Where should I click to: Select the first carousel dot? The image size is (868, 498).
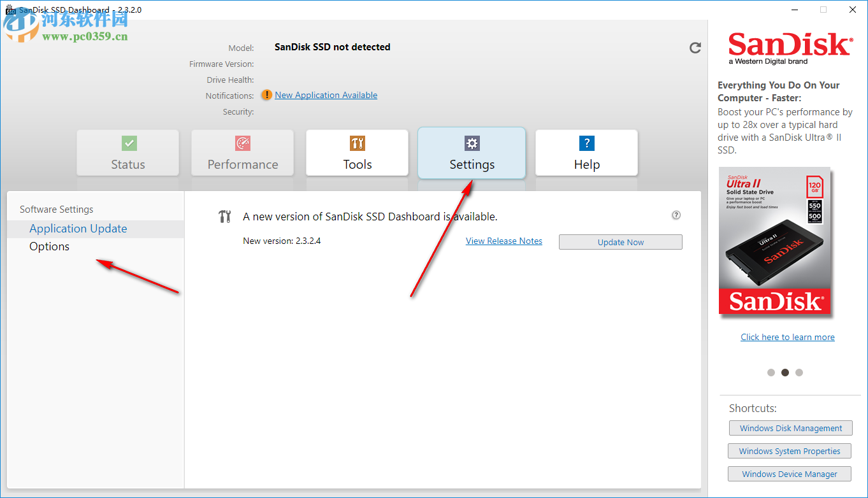771,373
